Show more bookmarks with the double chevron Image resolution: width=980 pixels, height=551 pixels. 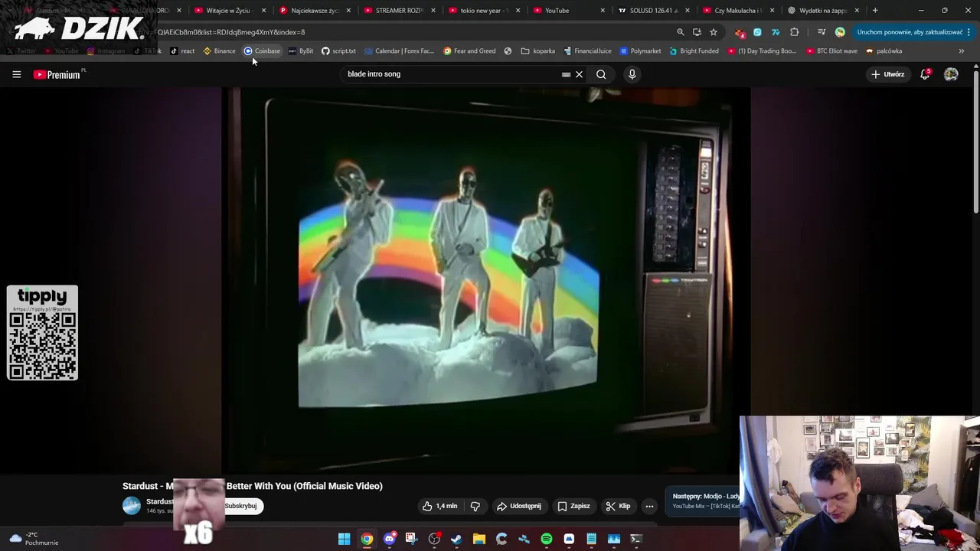[x=961, y=51]
